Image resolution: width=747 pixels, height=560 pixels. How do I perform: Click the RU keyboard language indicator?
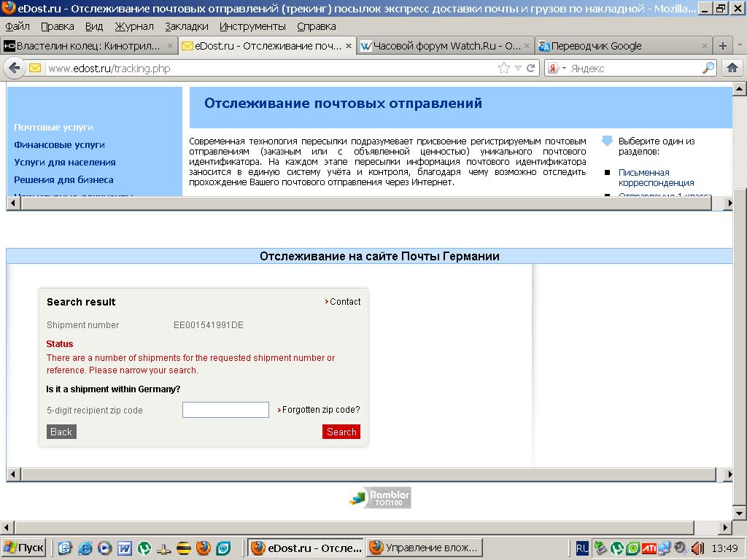581,548
